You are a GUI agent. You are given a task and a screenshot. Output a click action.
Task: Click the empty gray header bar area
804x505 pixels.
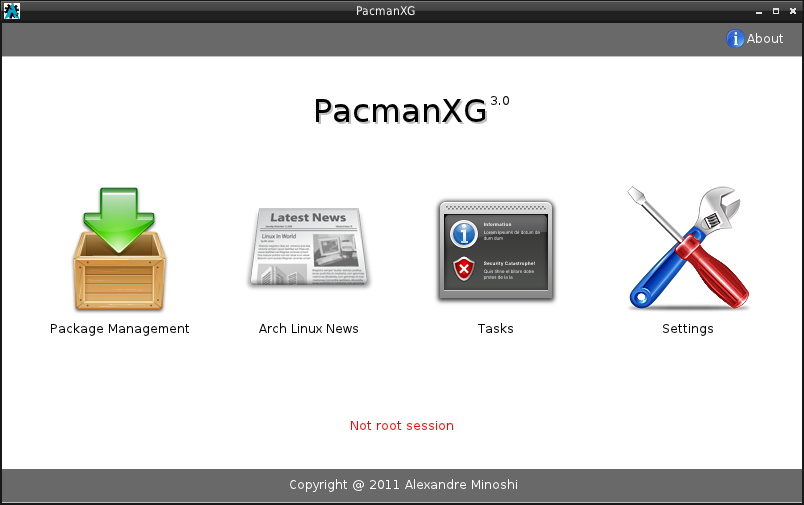350,39
